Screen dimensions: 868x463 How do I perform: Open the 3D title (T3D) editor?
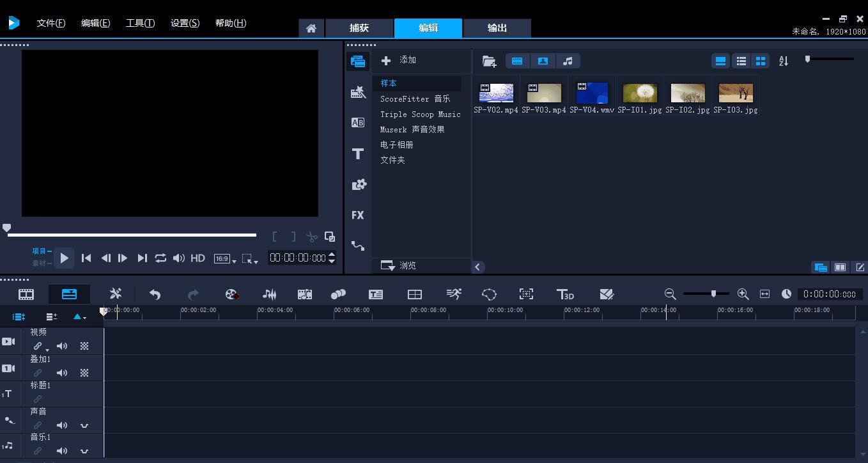pos(565,294)
